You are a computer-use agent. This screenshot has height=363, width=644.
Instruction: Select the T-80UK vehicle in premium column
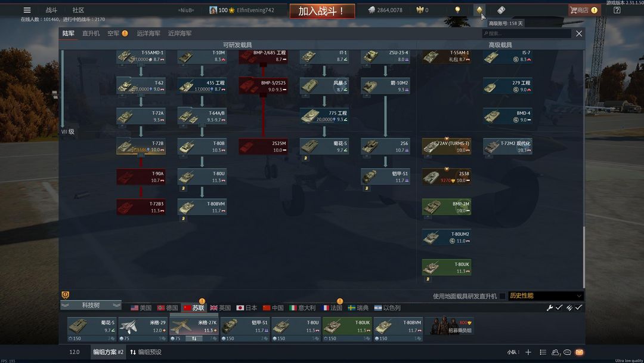click(x=447, y=267)
